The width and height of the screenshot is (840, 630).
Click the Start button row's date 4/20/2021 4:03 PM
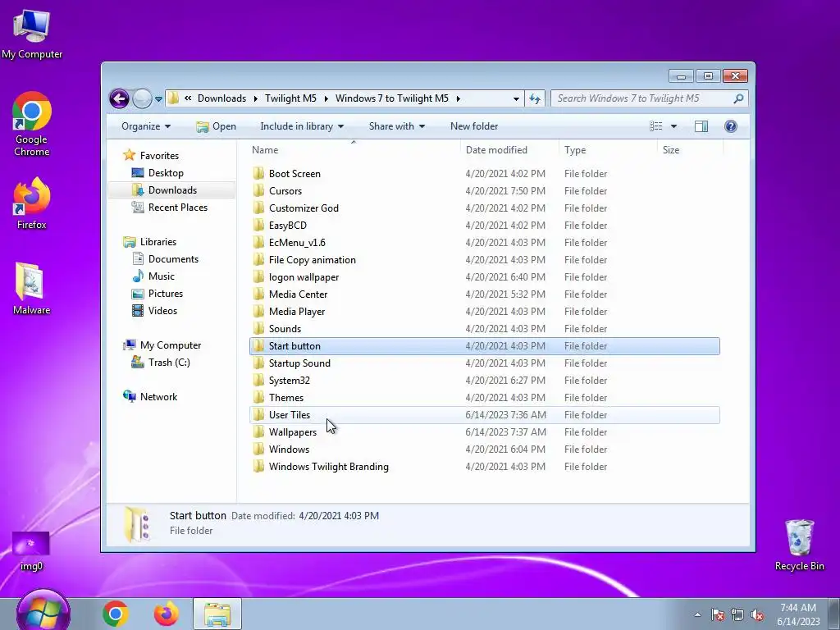[505, 346]
